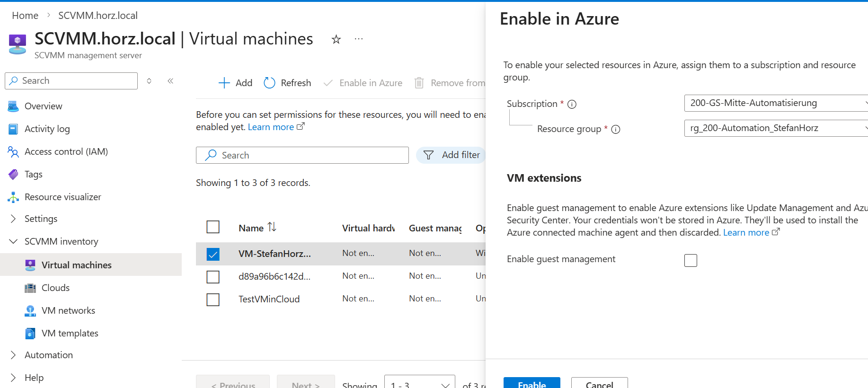
Task: Click the virtual machines Search box
Action: coord(302,155)
